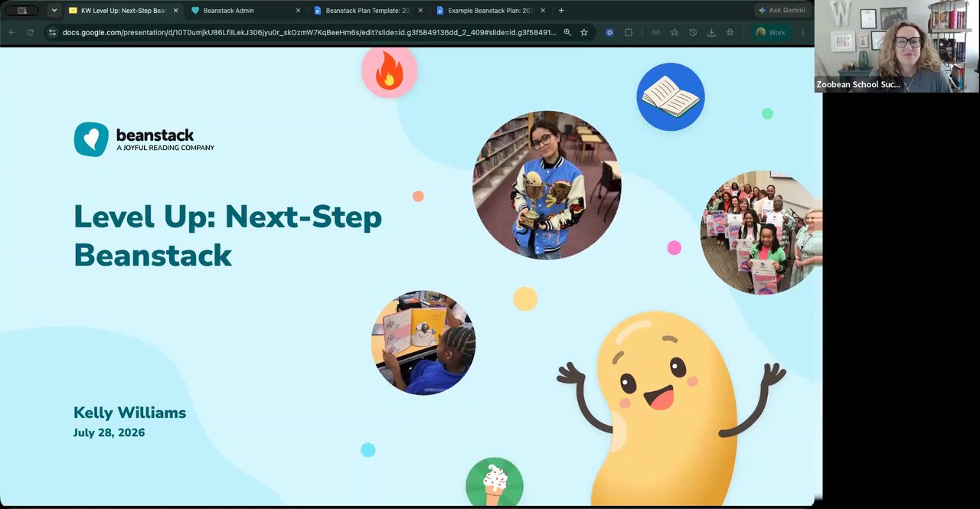The height and width of the screenshot is (509, 980).
Task: Click the link icon in browser toolbar
Action: point(656,33)
